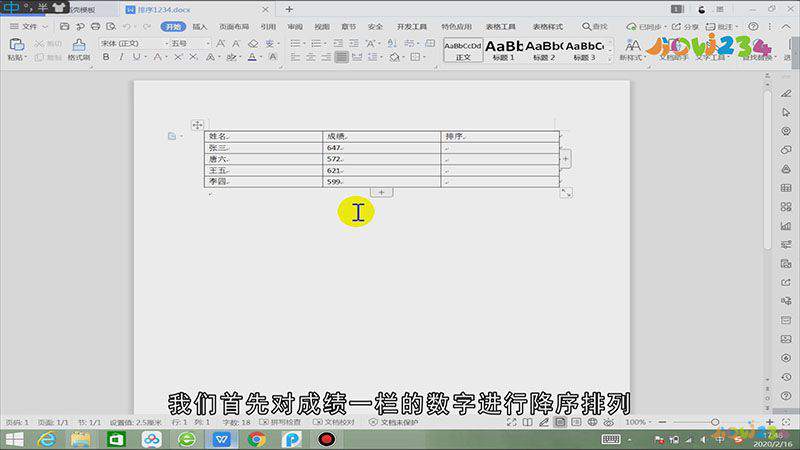Switch to the 引用 ribbon tab
The image size is (800, 450).
click(x=268, y=27)
